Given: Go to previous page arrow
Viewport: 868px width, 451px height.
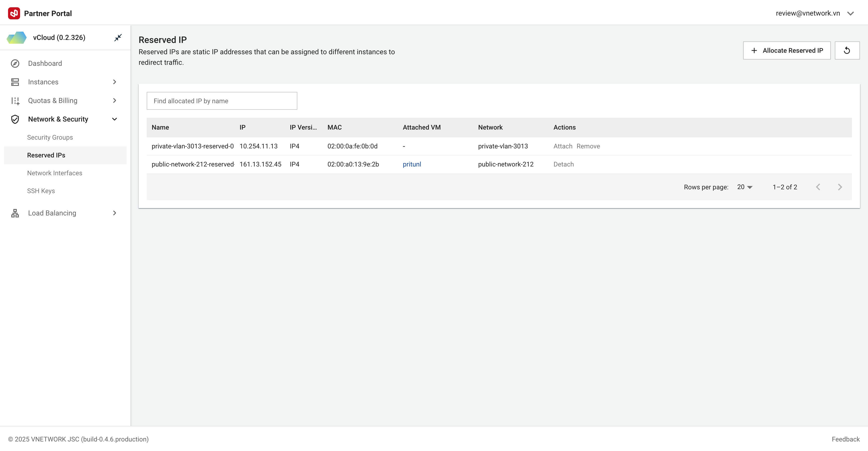Looking at the screenshot, I should tap(818, 187).
